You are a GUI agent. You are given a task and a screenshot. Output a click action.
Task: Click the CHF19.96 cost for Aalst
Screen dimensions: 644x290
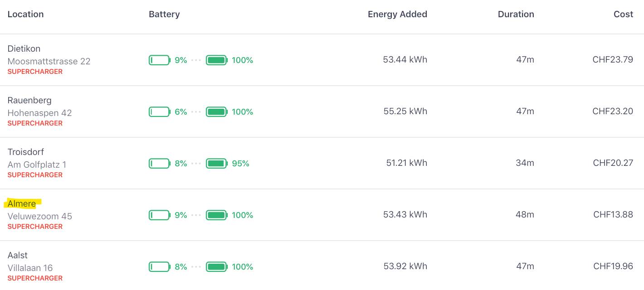(x=613, y=266)
